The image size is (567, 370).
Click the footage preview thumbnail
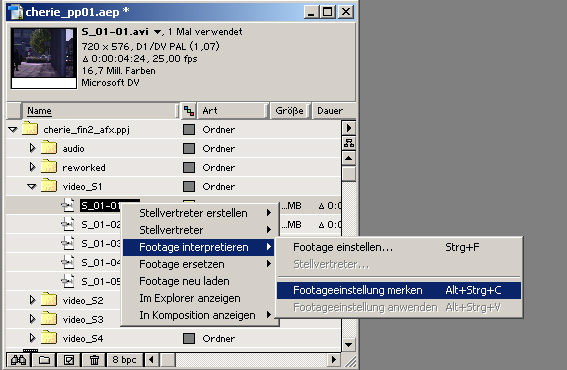tap(44, 58)
